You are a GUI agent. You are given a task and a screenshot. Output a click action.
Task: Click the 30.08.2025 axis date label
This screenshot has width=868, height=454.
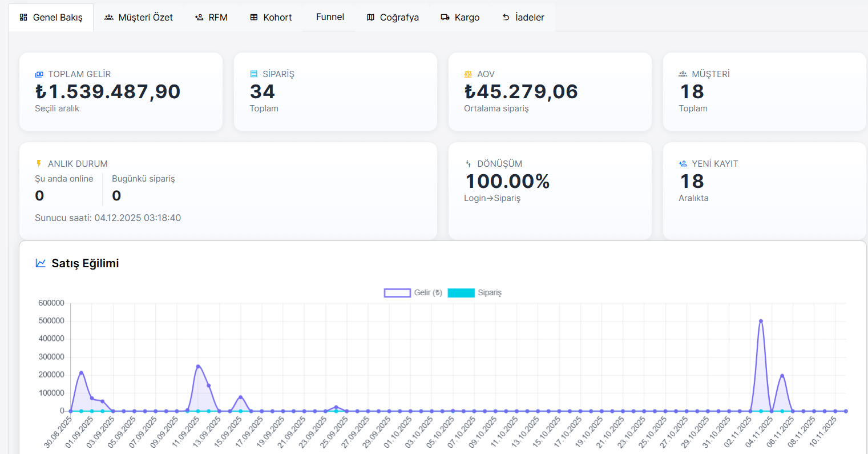(x=59, y=432)
